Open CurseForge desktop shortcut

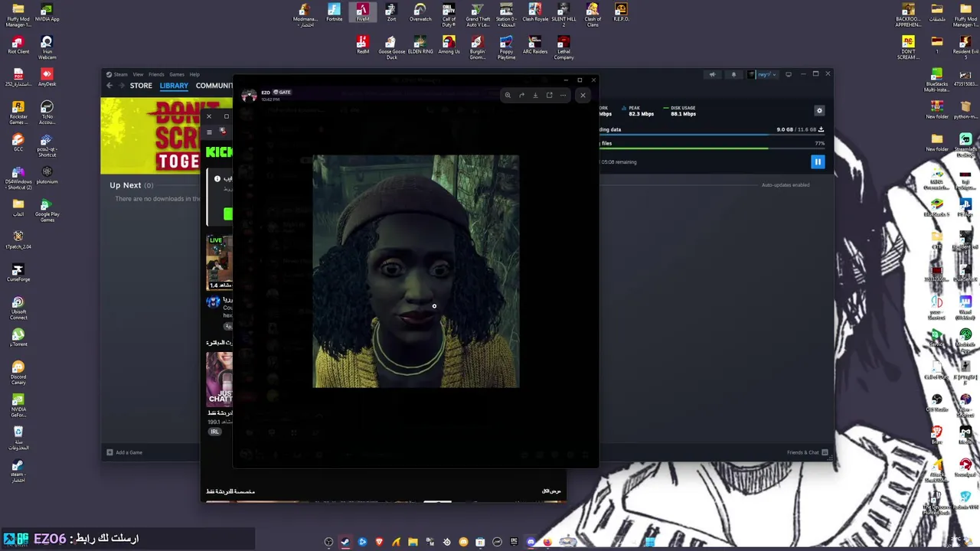click(x=18, y=272)
